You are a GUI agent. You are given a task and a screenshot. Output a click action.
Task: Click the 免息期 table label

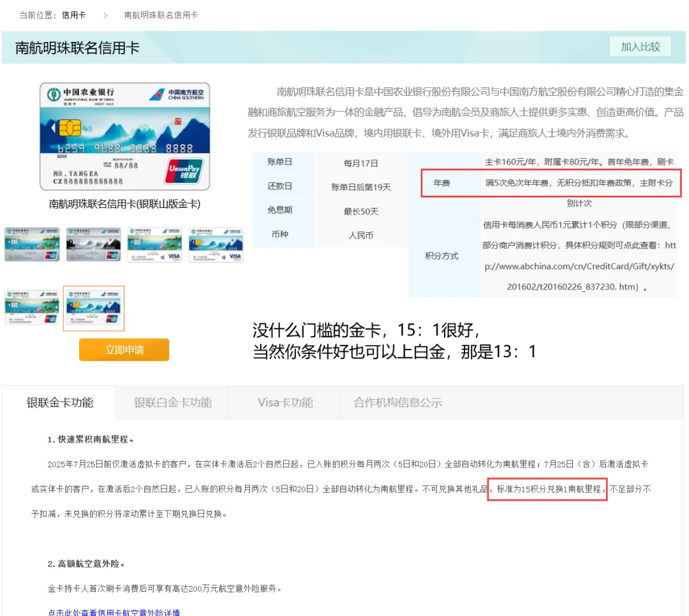pyautogui.click(x=280, y=210)
